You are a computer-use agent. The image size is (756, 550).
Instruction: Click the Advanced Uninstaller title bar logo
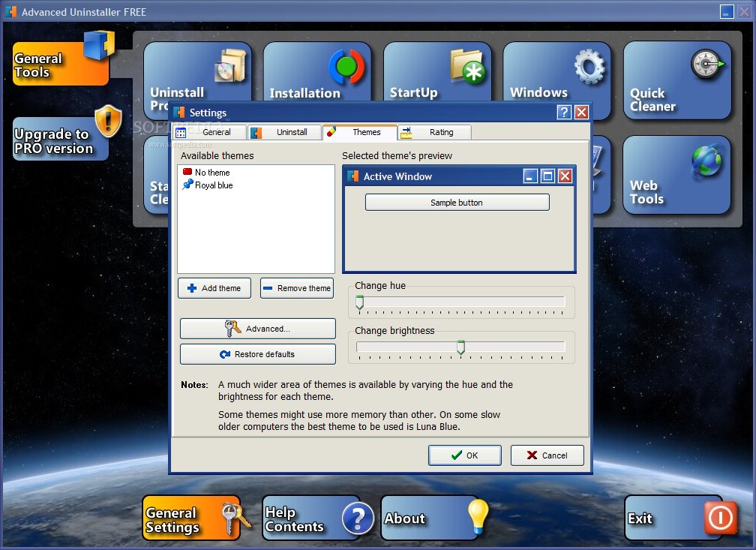tap(10, 11)
